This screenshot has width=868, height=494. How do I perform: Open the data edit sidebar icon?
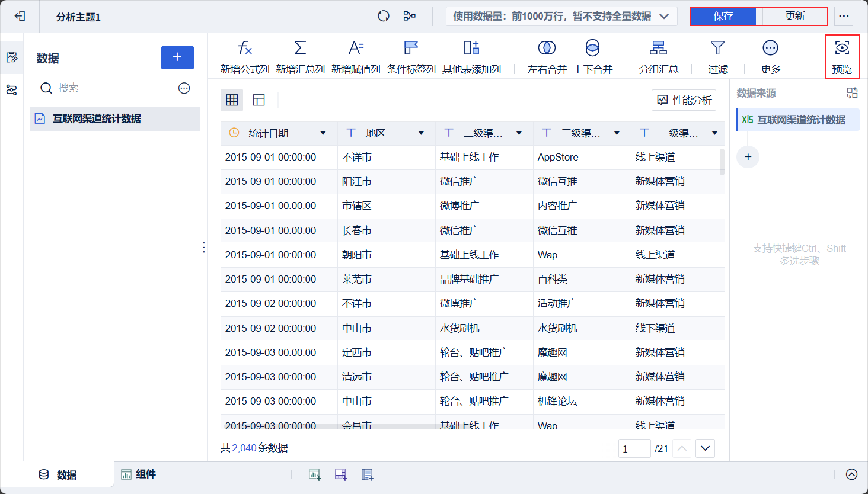(12, 57)
